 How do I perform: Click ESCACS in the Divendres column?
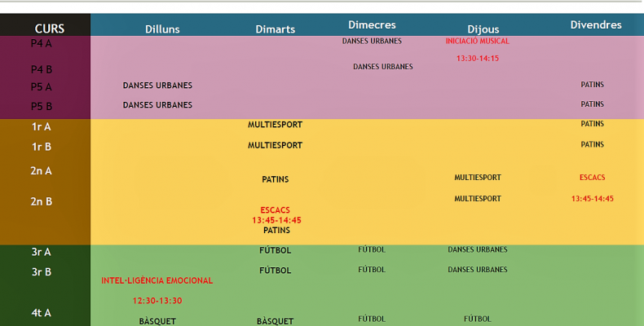pyautogui.click(x=593, y=178)
